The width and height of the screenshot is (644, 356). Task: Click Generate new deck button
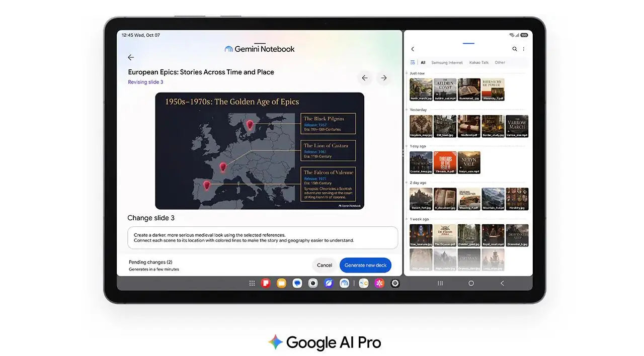(x=365, y=265)
